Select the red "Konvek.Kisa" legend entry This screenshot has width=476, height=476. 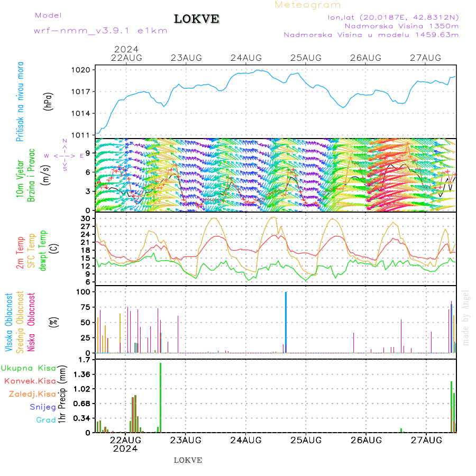click(30, 381)
